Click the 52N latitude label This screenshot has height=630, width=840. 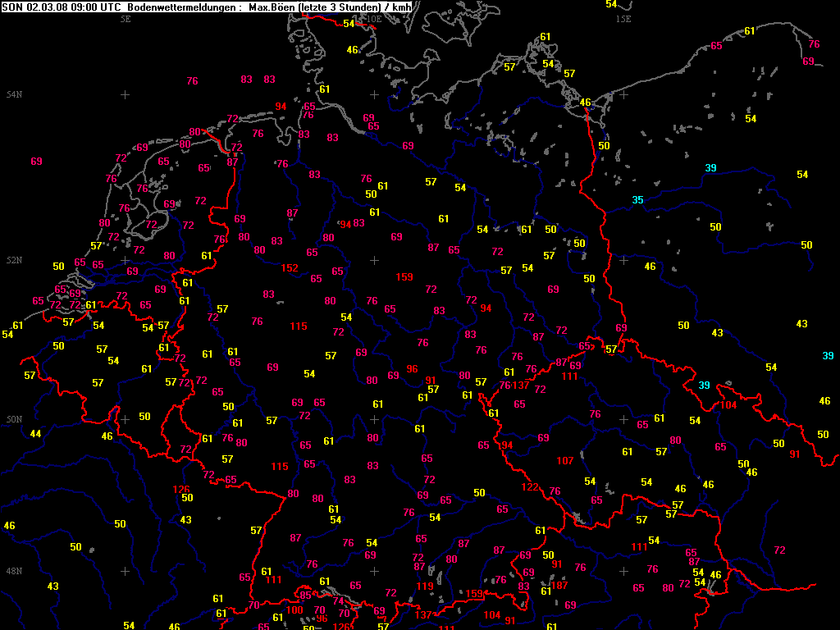pyautogui.click(x=14, y=260)
